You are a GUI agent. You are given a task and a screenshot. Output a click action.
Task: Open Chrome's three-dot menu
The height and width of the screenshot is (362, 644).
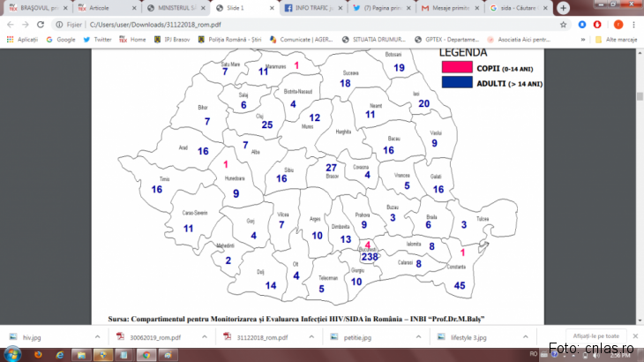point(633,25)
